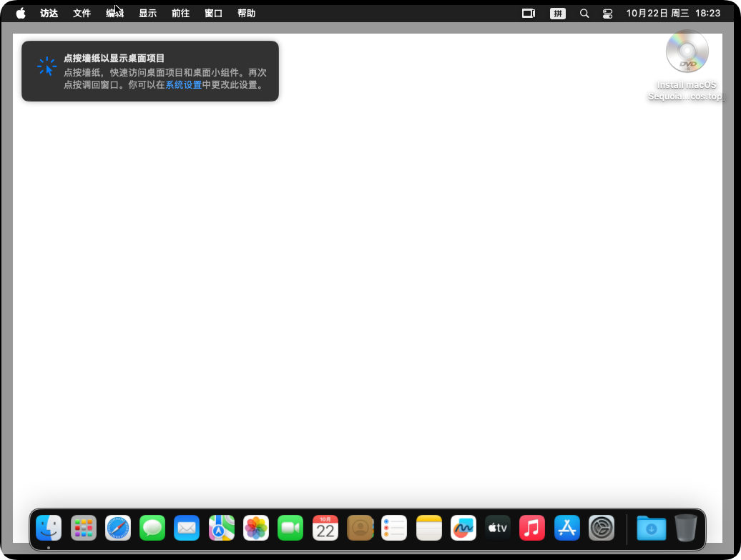Open the 前往 menu

click(x=180, y=13)
